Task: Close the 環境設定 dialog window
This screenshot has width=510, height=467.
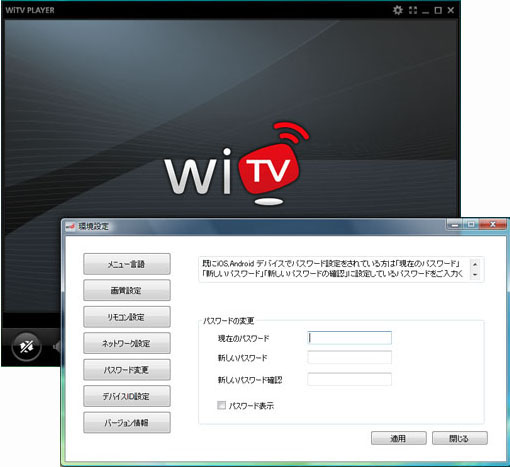Action: (493, 224)
